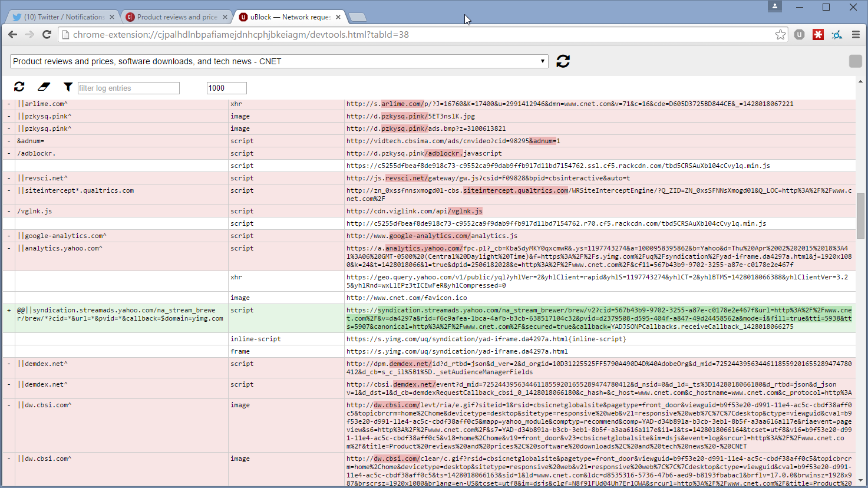Click the user profile icon in the title bar
Image resolution: width=868 pixels, height=488 pixels.
coord(775,6)
